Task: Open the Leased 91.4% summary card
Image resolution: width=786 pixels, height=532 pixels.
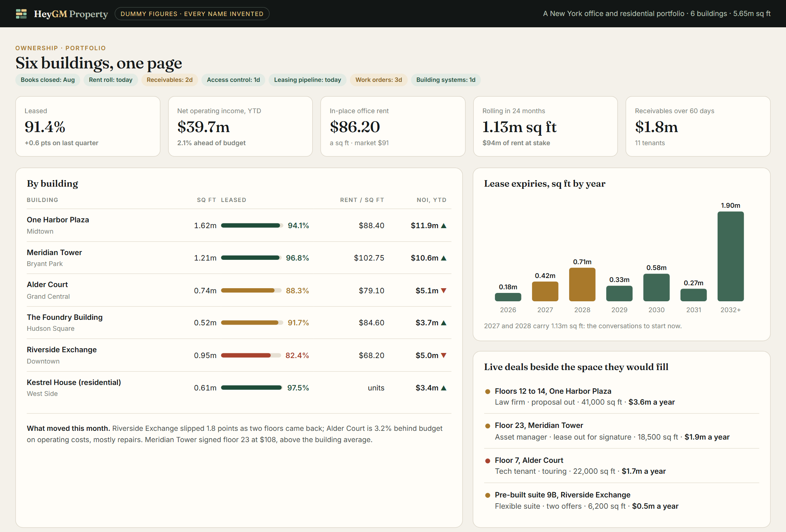Action: point(88,126)
